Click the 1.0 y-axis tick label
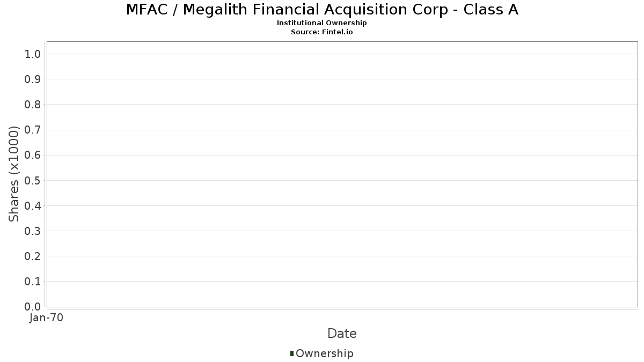This screenshot has width=644, height=362. click(33, 54)
